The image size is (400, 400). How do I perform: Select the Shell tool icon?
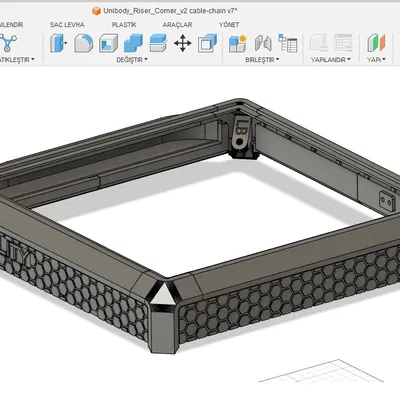[x=108, y=43]
